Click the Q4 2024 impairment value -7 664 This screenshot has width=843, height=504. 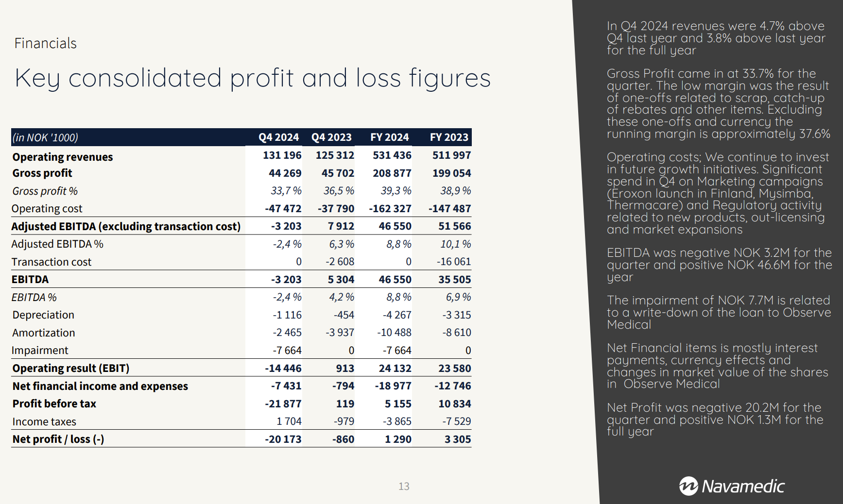287,351
